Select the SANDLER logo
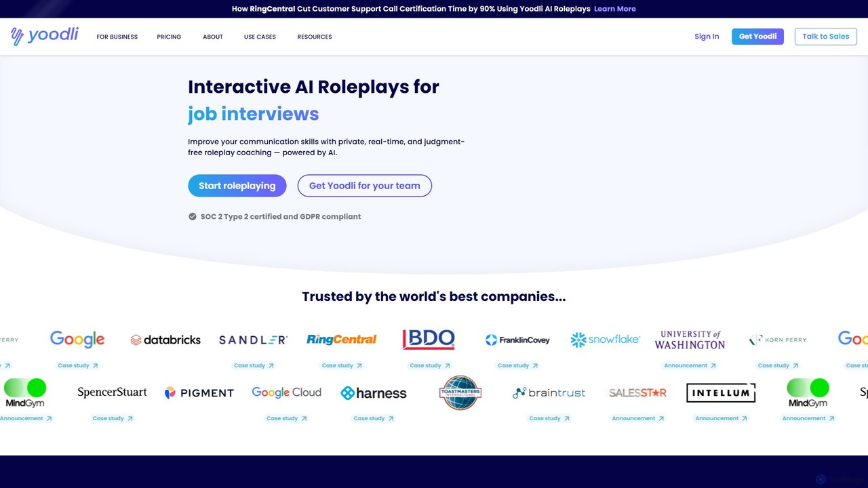 click(253, 340)
